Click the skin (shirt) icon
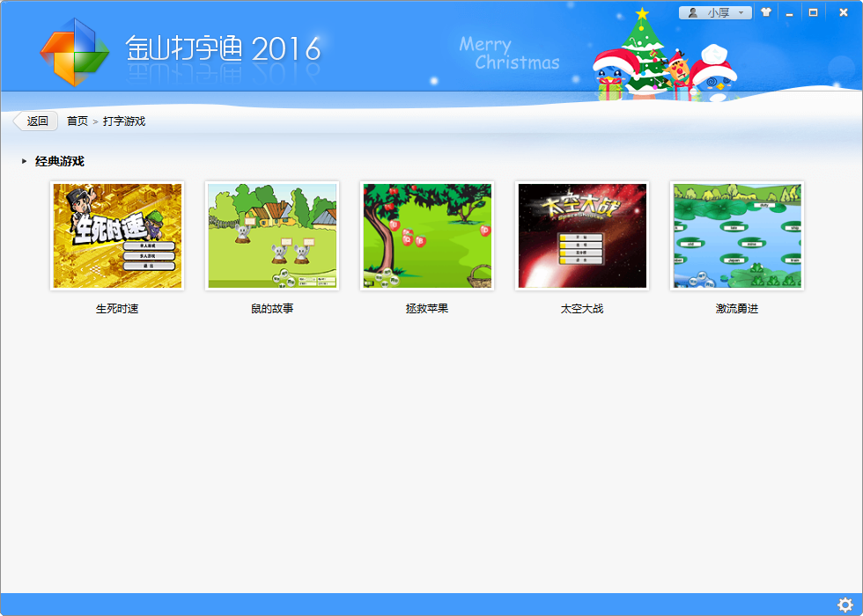The width and height of the screenshot is (863, 616). coord(766,12)
